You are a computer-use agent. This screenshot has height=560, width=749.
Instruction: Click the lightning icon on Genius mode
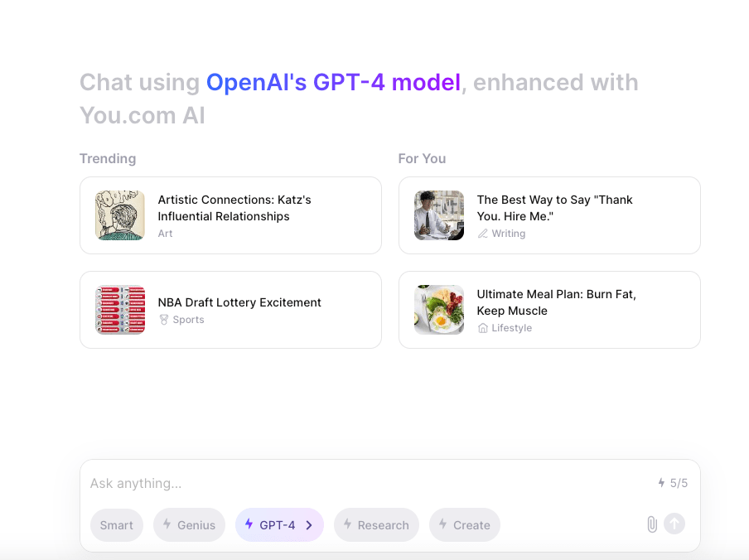pos(167,524)
